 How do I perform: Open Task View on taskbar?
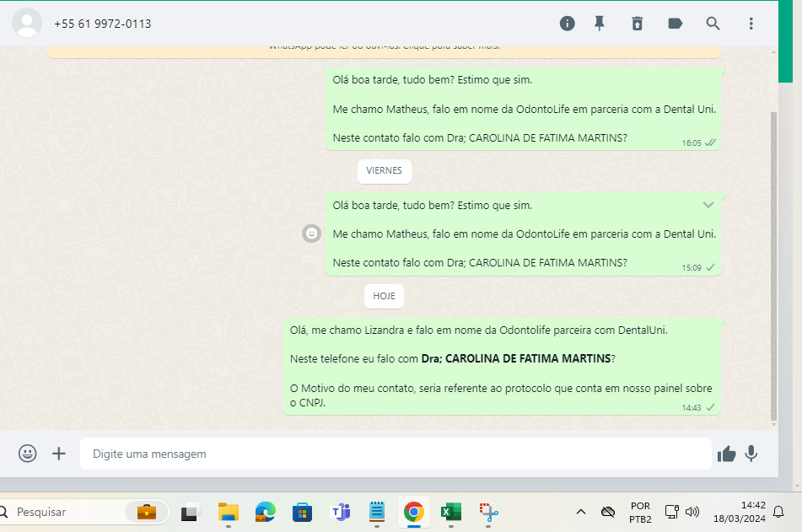pos(190,512)
